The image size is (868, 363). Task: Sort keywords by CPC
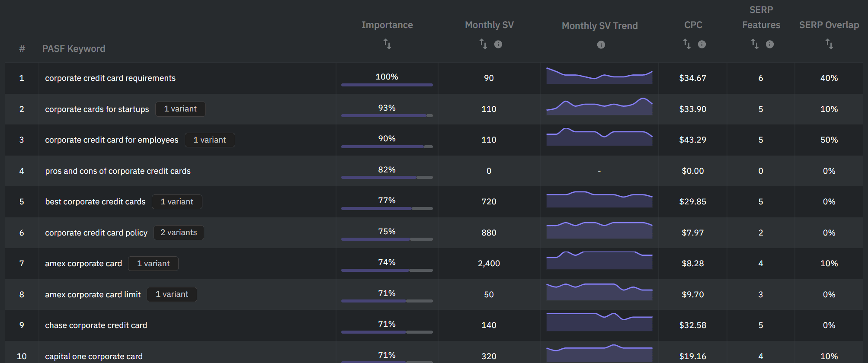point(687,44)
